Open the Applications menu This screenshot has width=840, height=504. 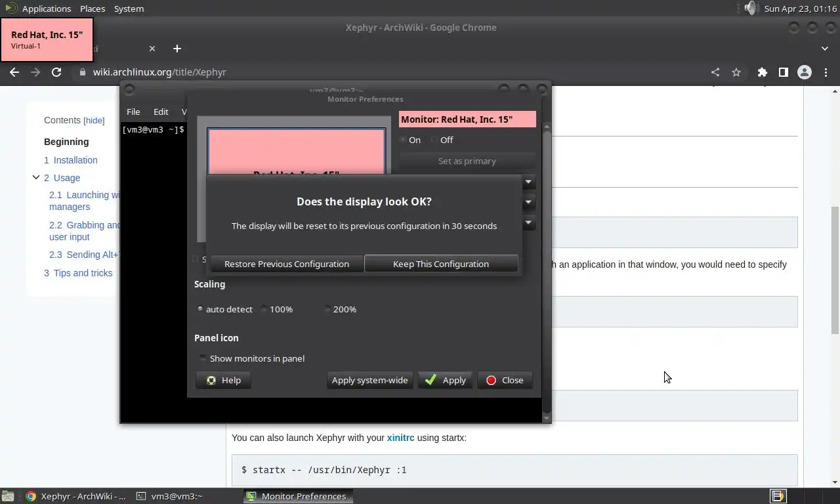46,9
